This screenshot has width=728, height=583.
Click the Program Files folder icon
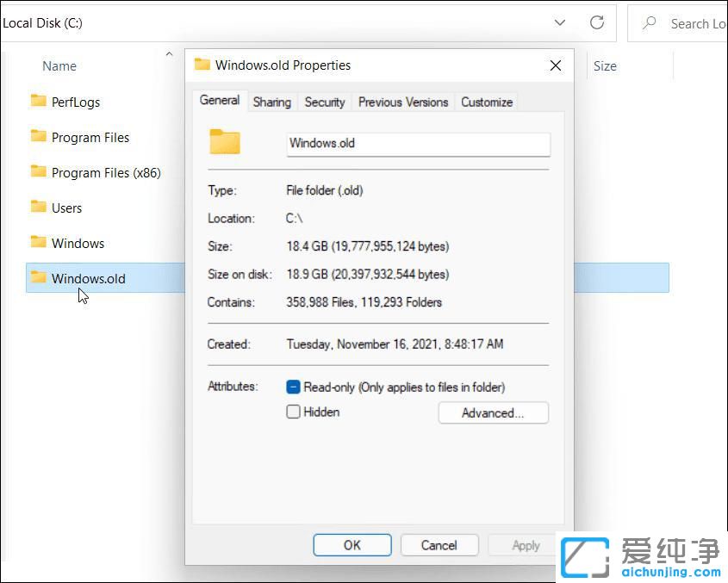pyautogui.click(x=39, y=137)
